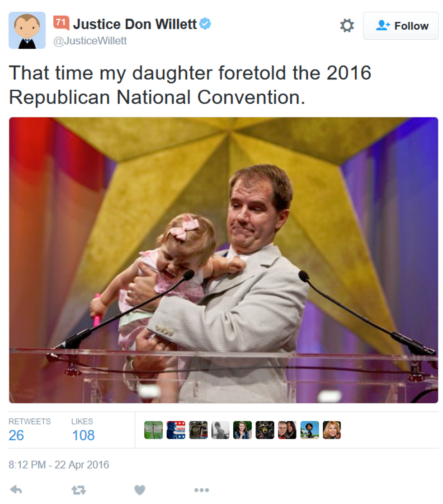Click the reply arrow icon
443x504 pixels.
pyautogui.click(x=16, y=490)
